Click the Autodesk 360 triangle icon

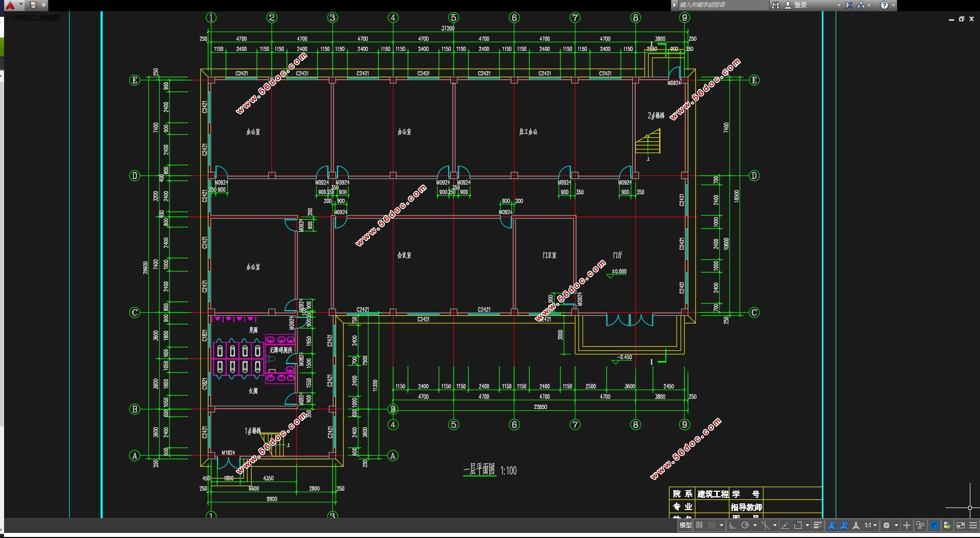pos(861,5)
